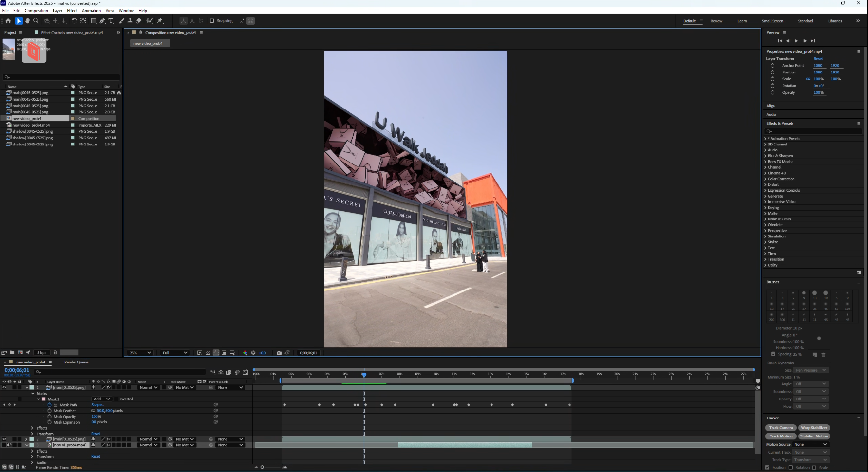This screenshot has width=868, height=472.
Task: Select the Rotation tool
Action: pyautogui.click(x=74, y=21)
